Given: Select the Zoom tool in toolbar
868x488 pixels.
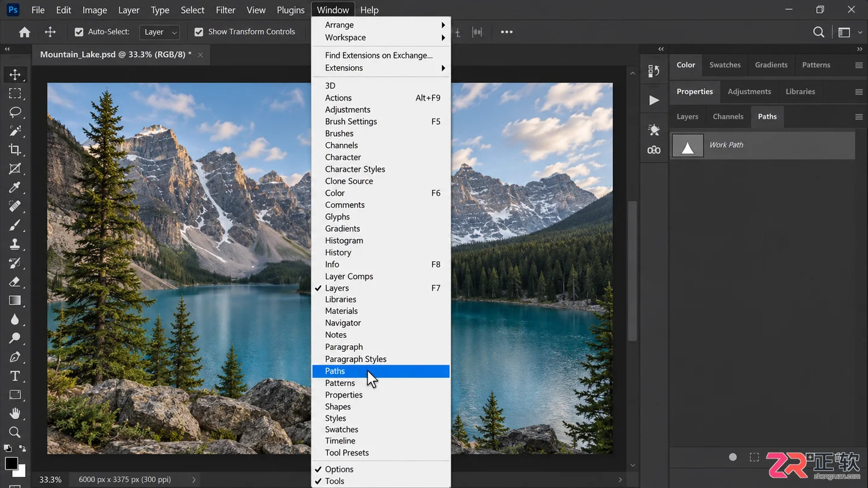Looking at the screenshot, I should (x=15, y=432).
